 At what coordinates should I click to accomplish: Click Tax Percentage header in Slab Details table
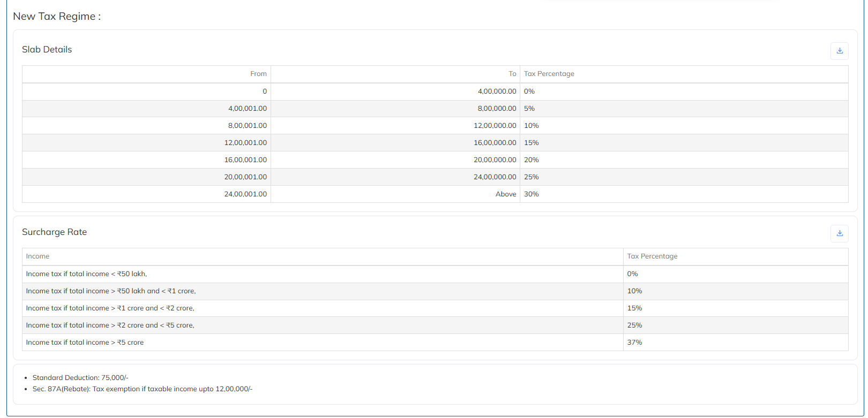pyautogui.click(x=549, y=74)
